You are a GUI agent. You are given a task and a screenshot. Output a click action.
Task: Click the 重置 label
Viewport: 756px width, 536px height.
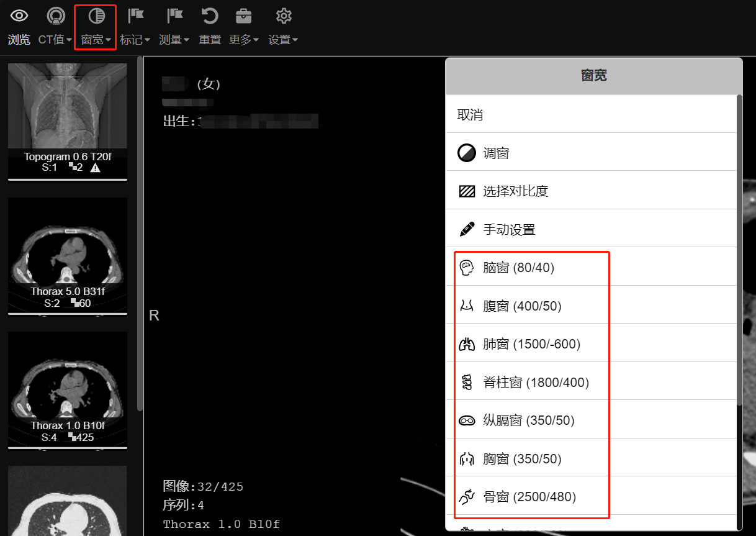coord(210,40)
